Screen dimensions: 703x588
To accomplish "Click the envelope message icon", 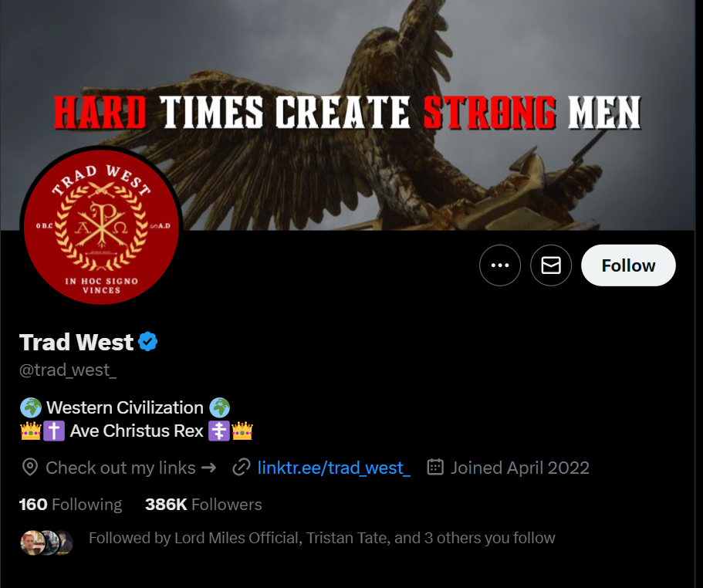I will click(551, 265).
